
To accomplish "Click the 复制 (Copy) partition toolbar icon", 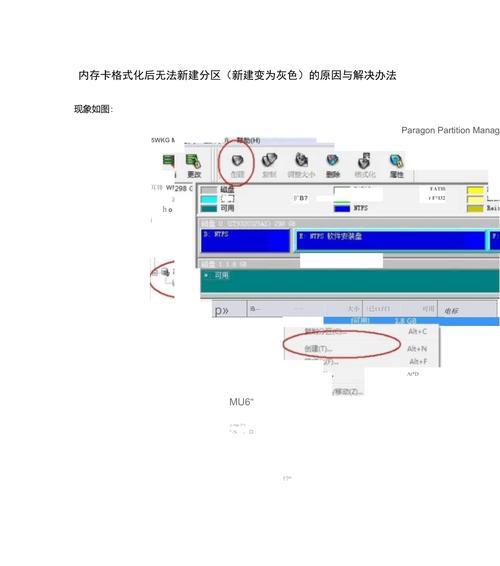I will (269, 165).
